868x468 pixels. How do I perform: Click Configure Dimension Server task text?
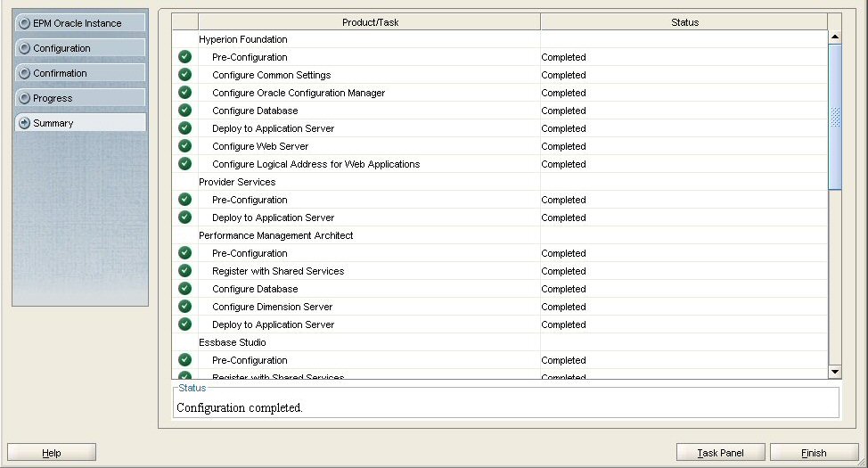click(273, 307)
